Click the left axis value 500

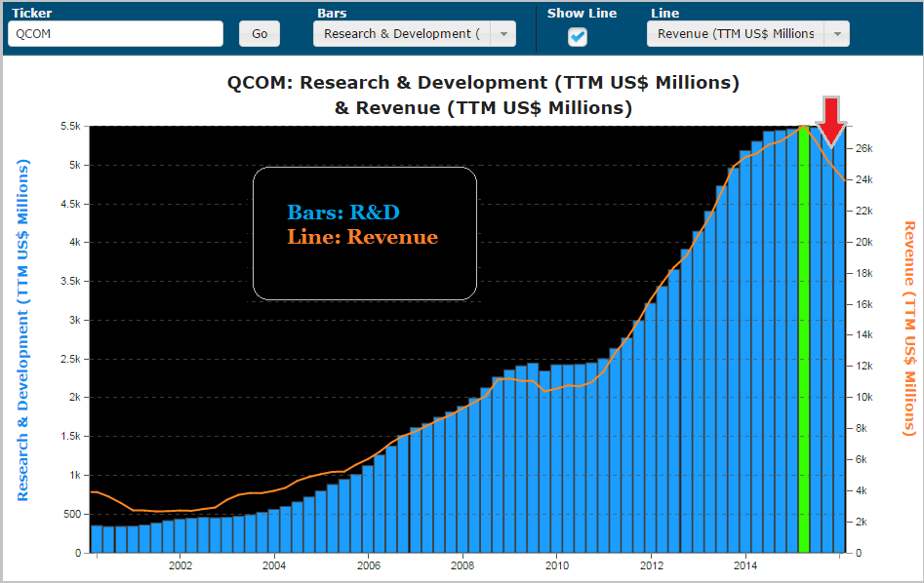(72, 514)
